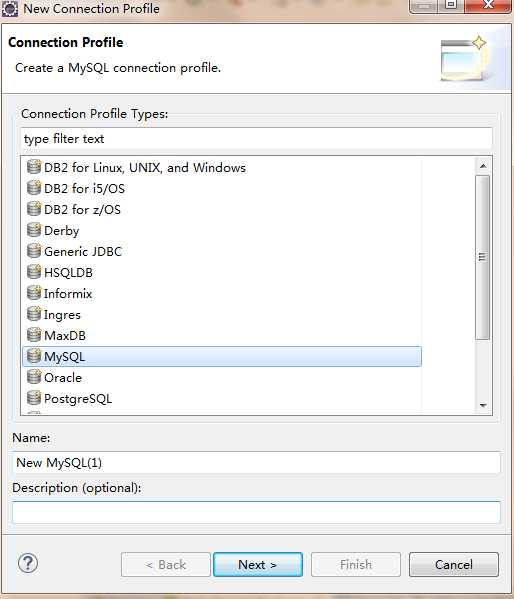Select "DB2 for z/OS" profile type
Image resolution: width=514 pixels, height=599 pixels.
point(83,209)
